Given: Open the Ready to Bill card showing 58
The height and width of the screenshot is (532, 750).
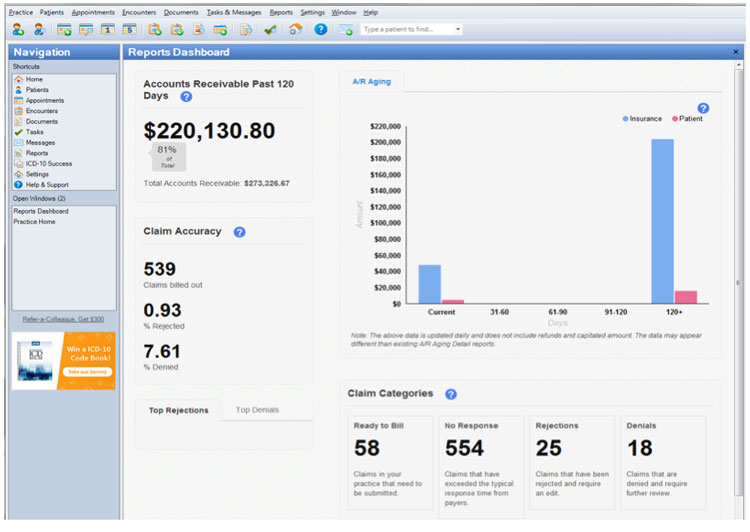Looking at the screenshot, I should 390,462.
